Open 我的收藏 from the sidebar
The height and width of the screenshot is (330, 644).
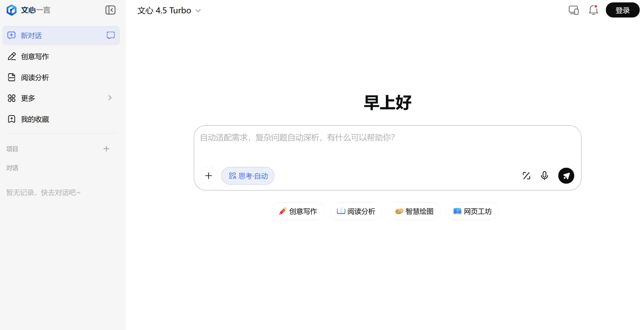click(35, 119)
